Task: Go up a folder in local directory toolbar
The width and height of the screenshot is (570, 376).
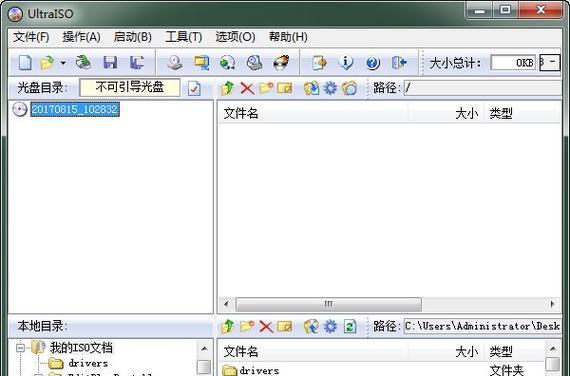Action: (x=228, y=327)
